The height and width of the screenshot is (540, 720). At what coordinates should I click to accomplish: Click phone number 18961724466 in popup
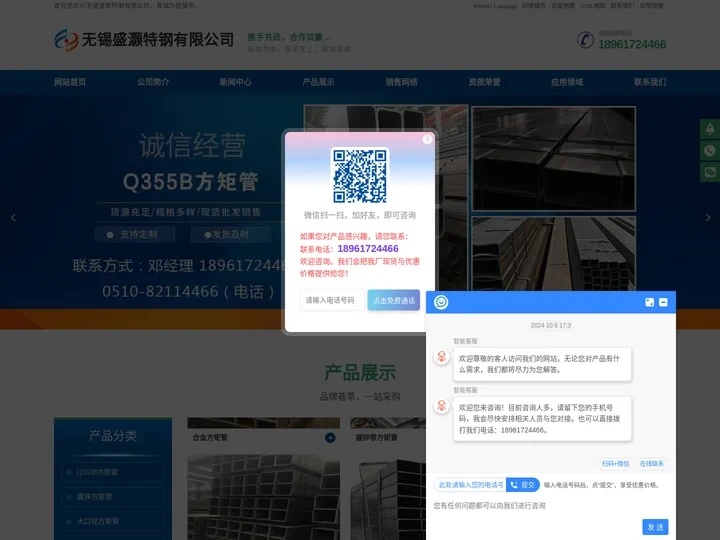368,248
